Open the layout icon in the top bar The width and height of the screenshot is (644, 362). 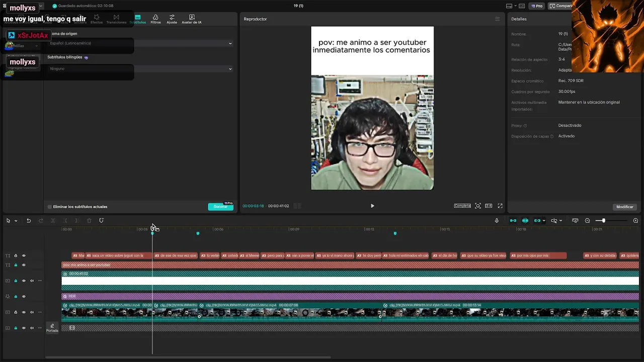[509, 6]
